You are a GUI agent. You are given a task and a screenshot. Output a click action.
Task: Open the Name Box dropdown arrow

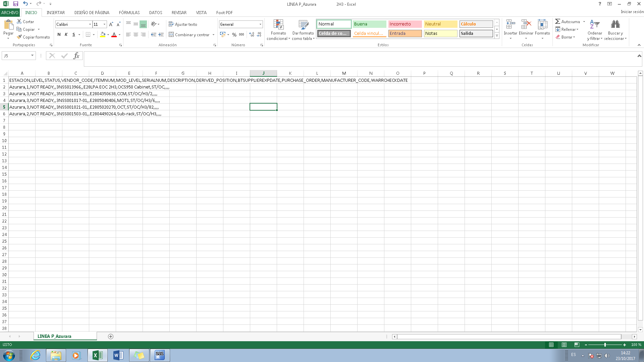pos(32,56)
